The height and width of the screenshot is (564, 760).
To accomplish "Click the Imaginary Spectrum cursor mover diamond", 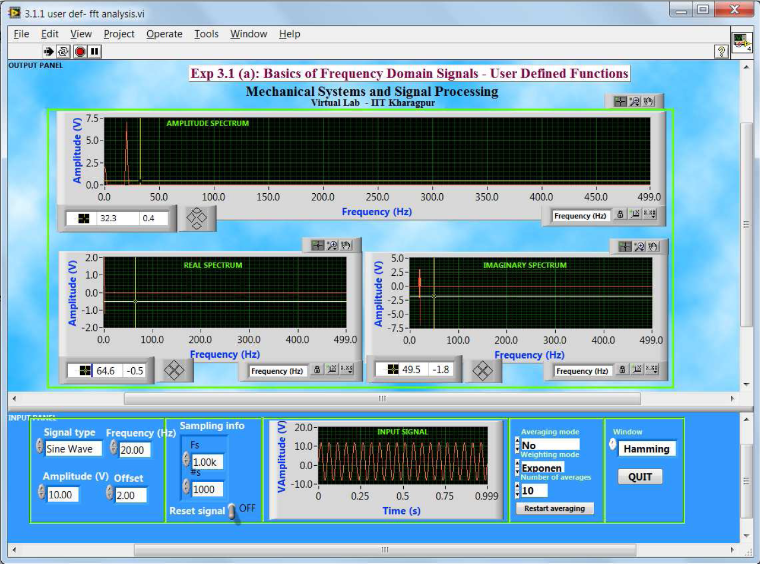I will (482, 371).
